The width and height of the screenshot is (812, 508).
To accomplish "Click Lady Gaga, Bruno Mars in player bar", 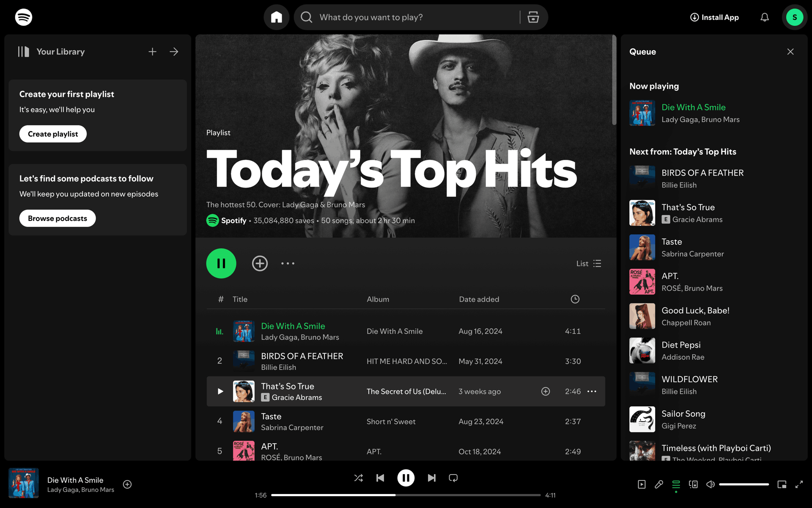I will coord(81,490).
